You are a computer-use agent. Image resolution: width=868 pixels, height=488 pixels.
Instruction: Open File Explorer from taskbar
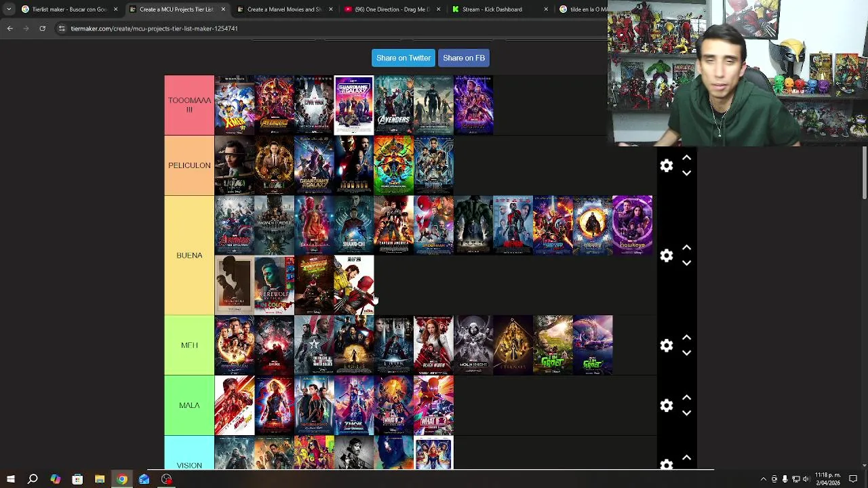[x=100, y=479]
